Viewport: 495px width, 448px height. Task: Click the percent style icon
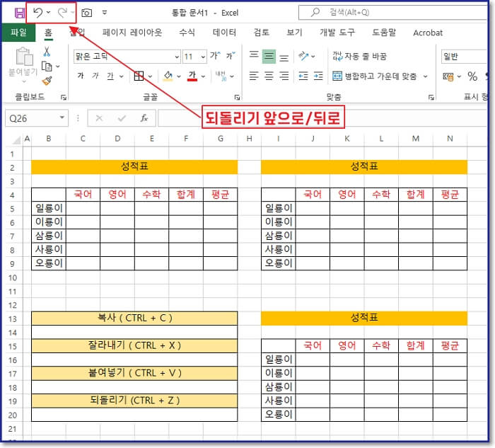[x=472, y=76]
